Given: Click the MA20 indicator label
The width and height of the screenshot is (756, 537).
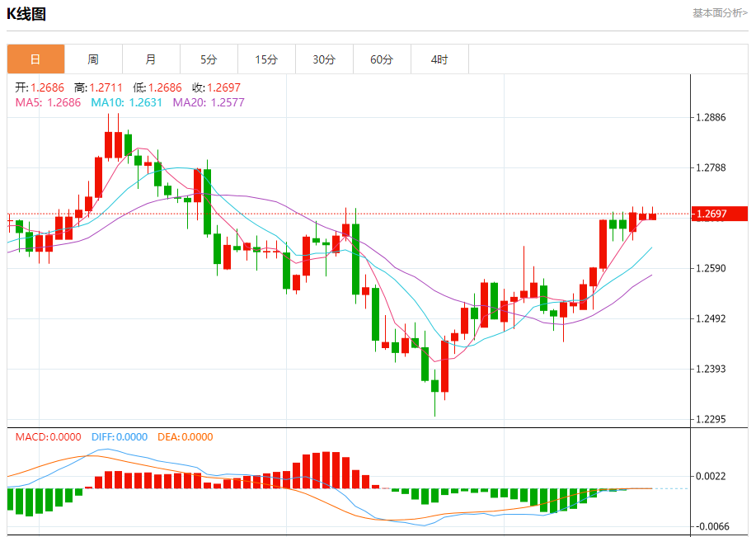Looking at the screenshot, I should pos(209,102).
